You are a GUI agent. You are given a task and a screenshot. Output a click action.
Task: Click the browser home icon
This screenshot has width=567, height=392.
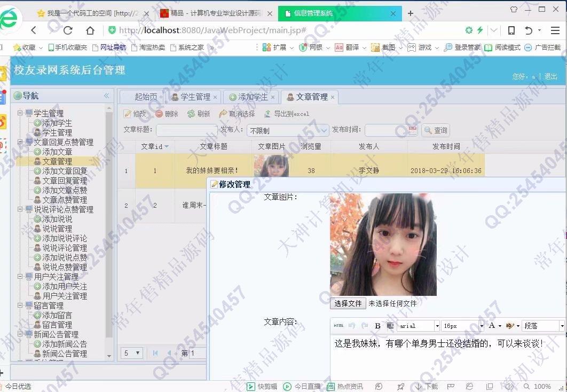pos(90,30)
